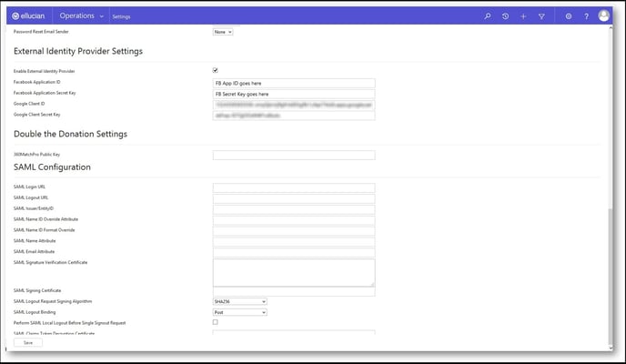Screen dimensions: 626x364
Task: Click the Google Client ID field
Action: point(294,105)
